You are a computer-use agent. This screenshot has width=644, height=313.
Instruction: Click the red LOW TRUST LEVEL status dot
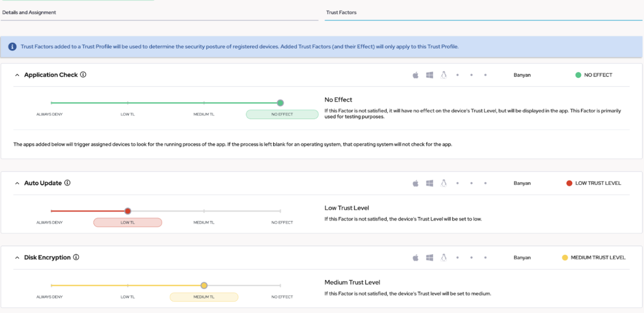click(x=569, y=183)
